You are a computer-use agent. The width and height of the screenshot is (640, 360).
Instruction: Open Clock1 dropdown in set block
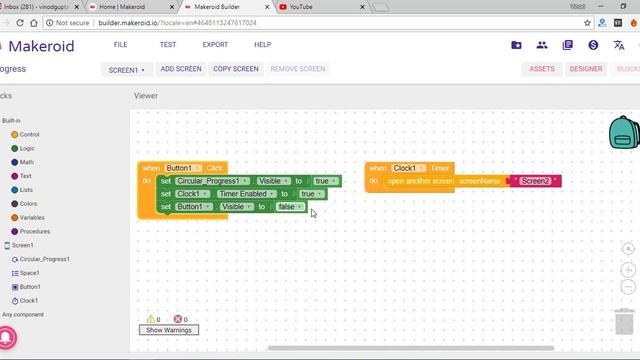(193, 194)
